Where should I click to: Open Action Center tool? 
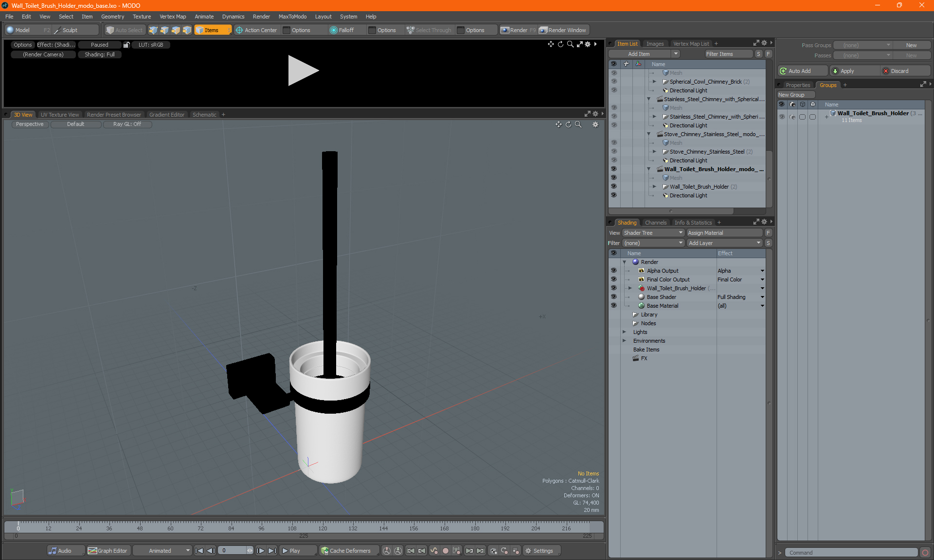pyautogui.click(x=256, y=30)
